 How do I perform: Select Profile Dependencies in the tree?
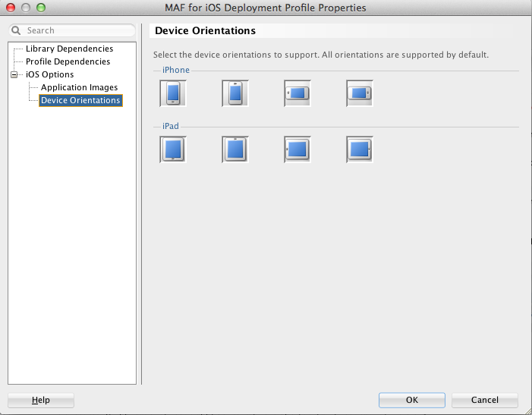tap(68, 61)
